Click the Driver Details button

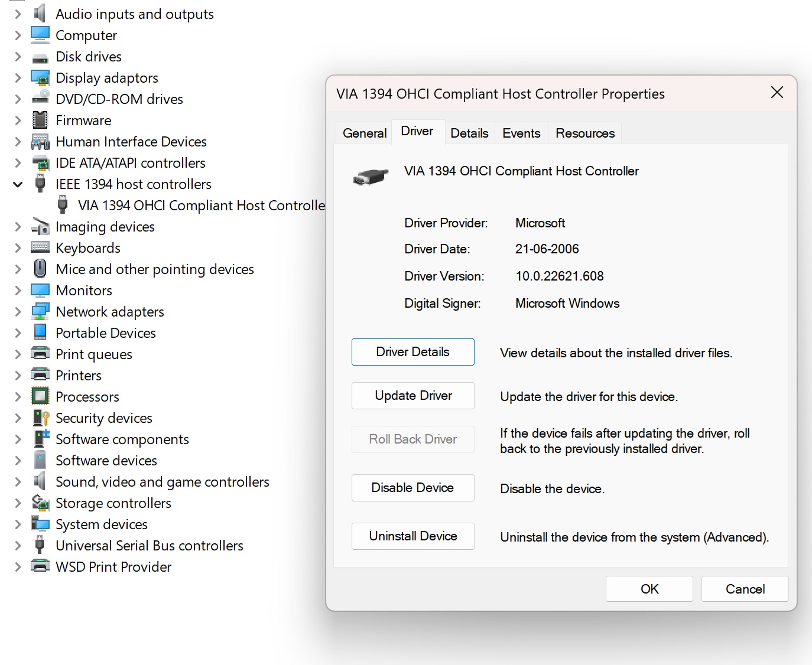click(413, 352)
